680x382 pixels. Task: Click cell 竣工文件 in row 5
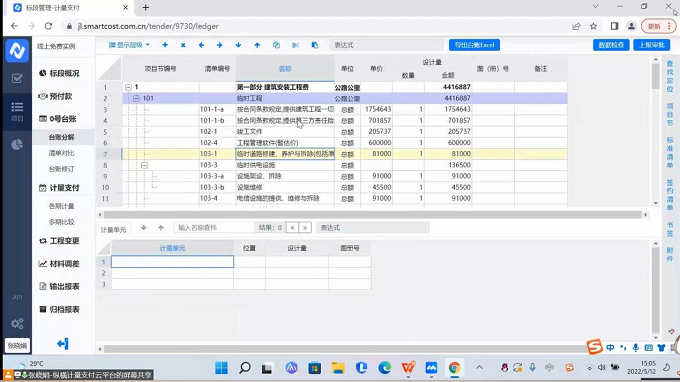(x=285, y=132)
